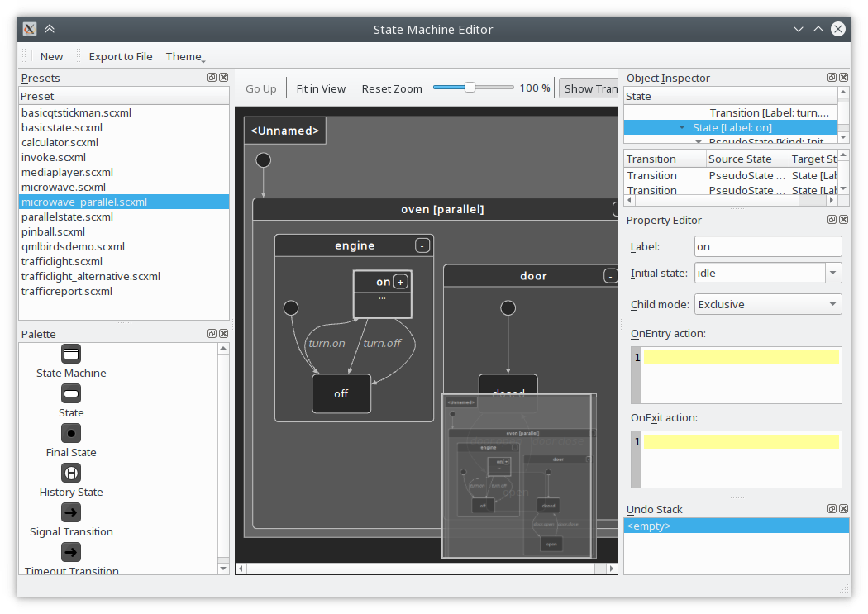
Task: Select the Signal Transition arrow icon
Action: (x=71, y=512)
